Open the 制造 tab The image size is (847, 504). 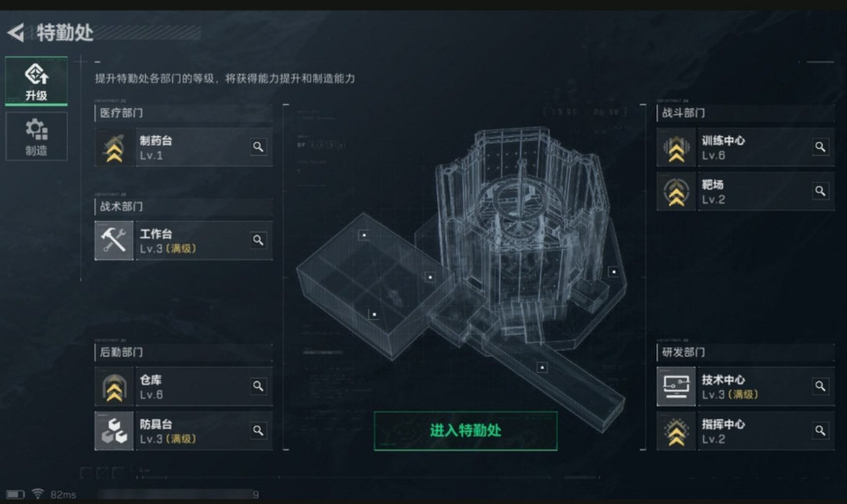(36, 136)
